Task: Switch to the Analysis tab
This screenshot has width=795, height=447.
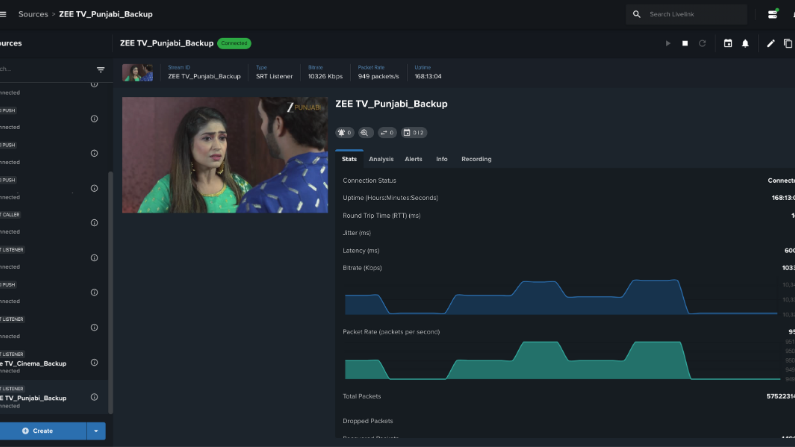Action: (381, 159)
